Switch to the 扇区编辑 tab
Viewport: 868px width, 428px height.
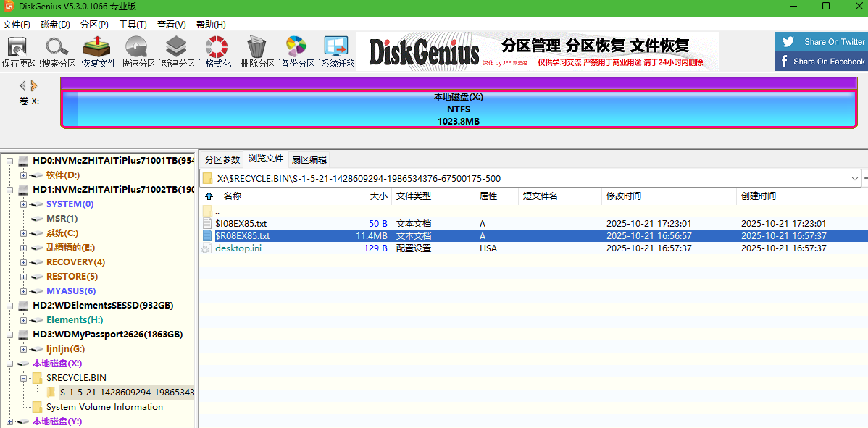coord(308,159)
